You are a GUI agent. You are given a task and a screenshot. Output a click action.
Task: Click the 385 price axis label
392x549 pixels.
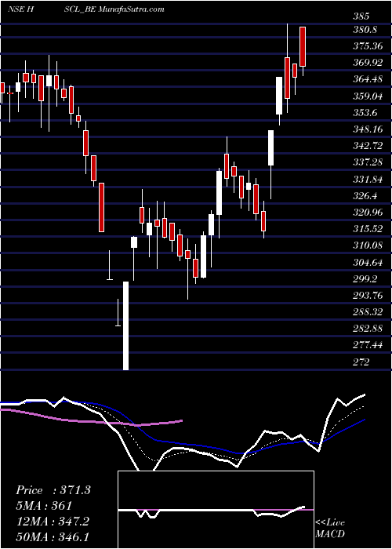coord(361,16)
